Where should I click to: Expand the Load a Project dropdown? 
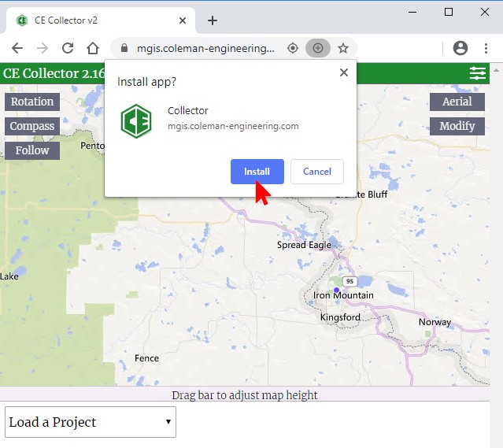point(91,422)
